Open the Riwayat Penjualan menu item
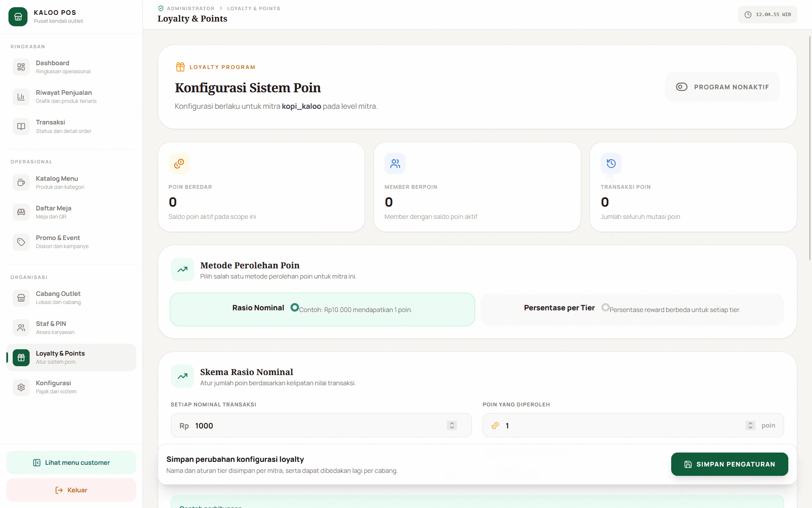 coord(71,97)
